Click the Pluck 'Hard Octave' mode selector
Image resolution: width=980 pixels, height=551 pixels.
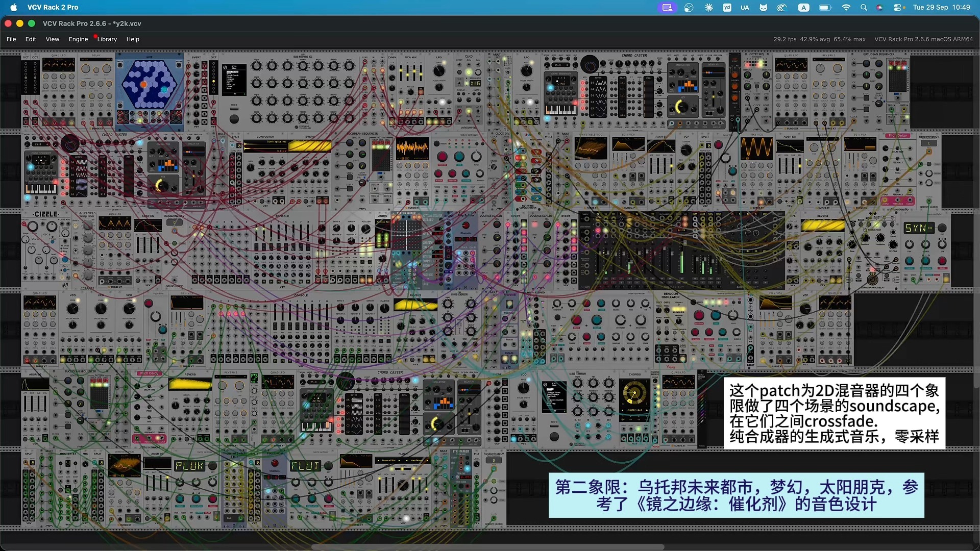[417, 461]
